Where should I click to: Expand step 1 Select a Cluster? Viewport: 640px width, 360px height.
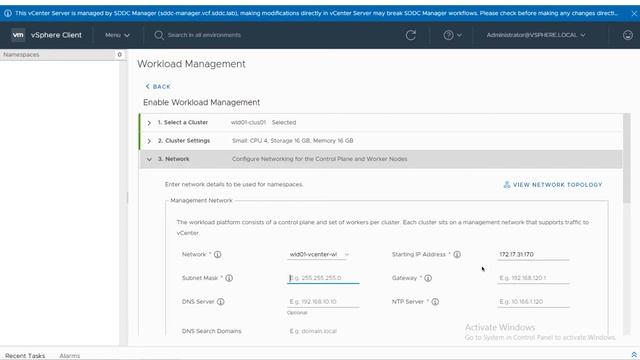(149, 122)
